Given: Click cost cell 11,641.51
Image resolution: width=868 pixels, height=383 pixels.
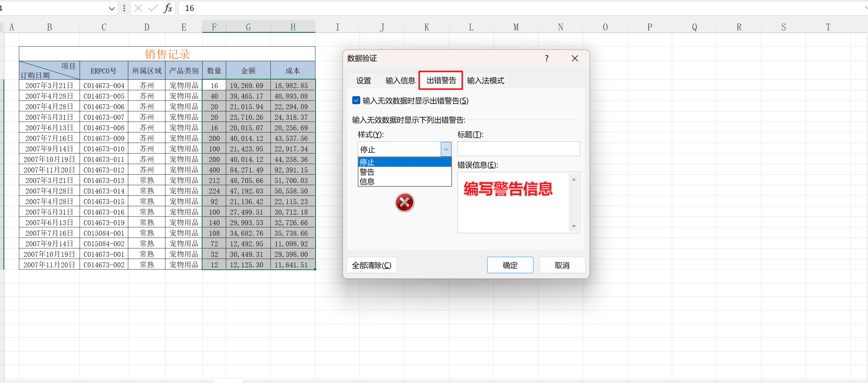Looking at the screenshot, I should pos(293,265).
